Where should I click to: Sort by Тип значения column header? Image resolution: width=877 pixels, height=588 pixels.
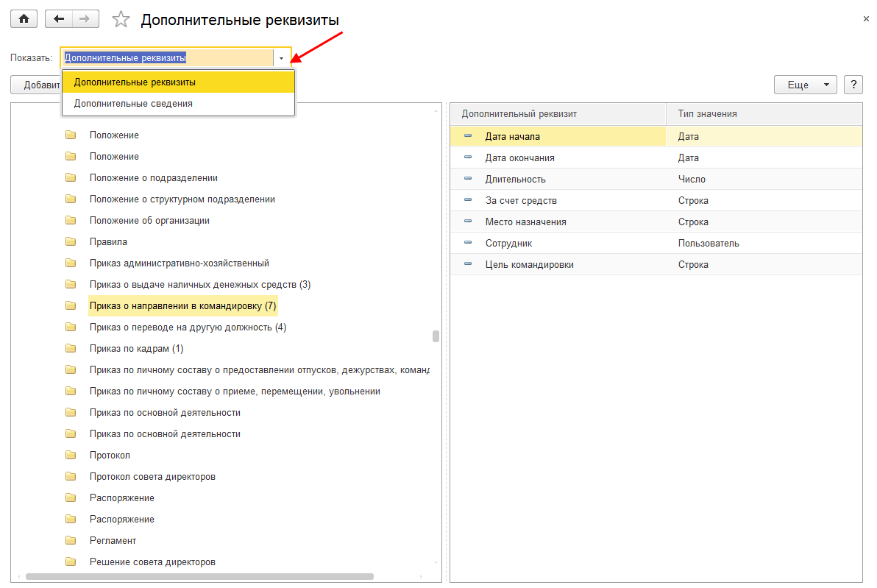pos(707,114)
